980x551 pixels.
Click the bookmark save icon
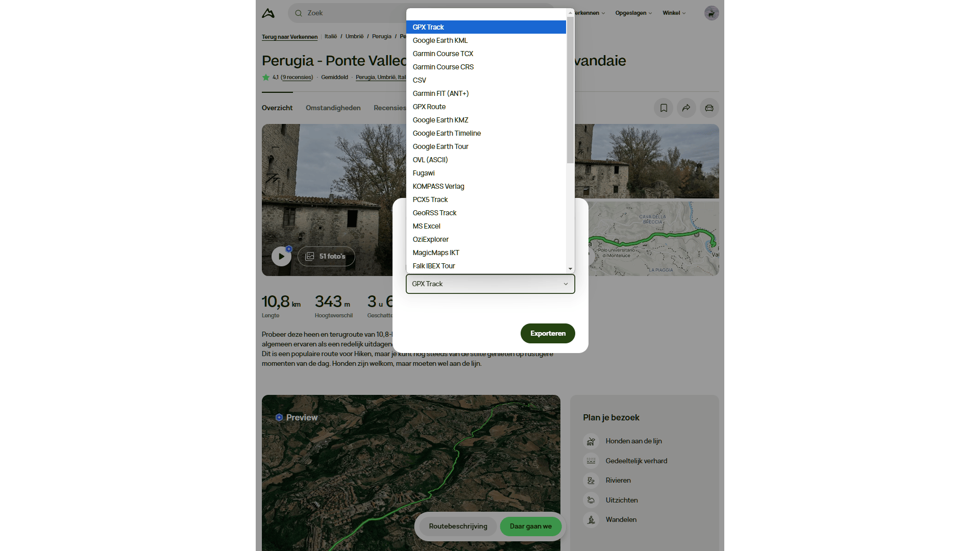(664, 108)
